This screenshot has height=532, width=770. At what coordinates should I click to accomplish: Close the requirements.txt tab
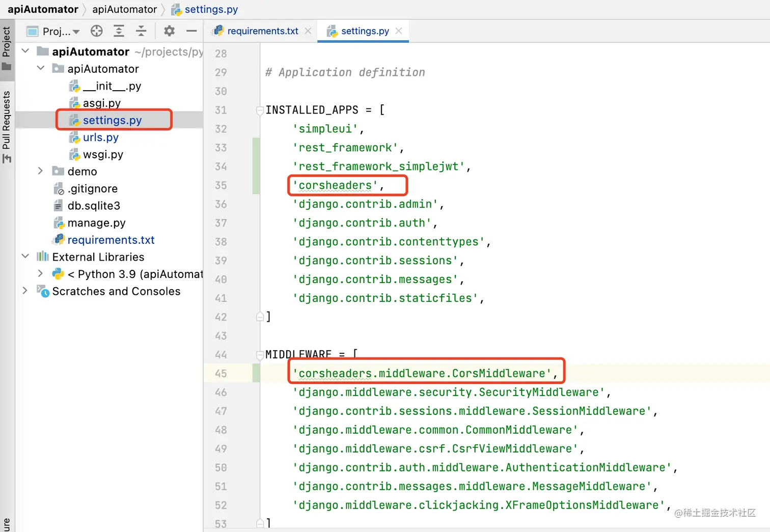click(x=308, y=31)
